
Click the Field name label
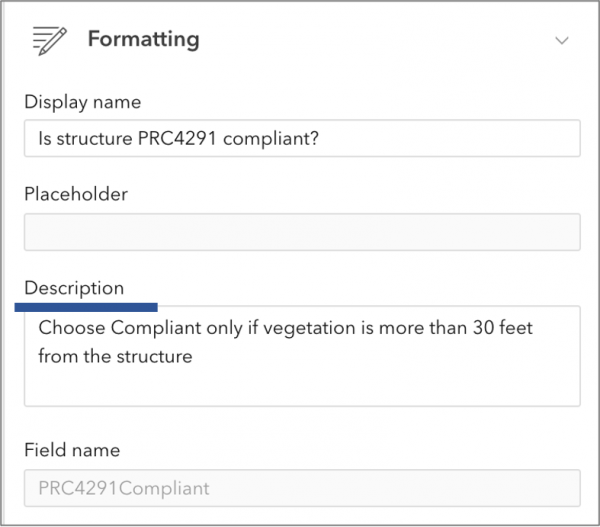click(72, 450)
